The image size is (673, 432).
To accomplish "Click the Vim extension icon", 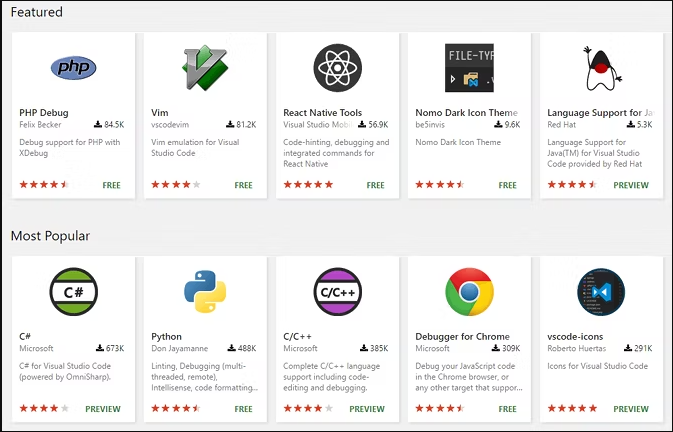I will 205,67.
